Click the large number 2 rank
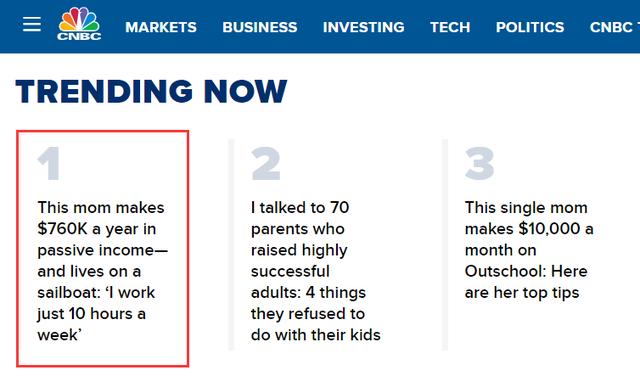The height and width of the screenshot is (387, 640). point(266,164)
